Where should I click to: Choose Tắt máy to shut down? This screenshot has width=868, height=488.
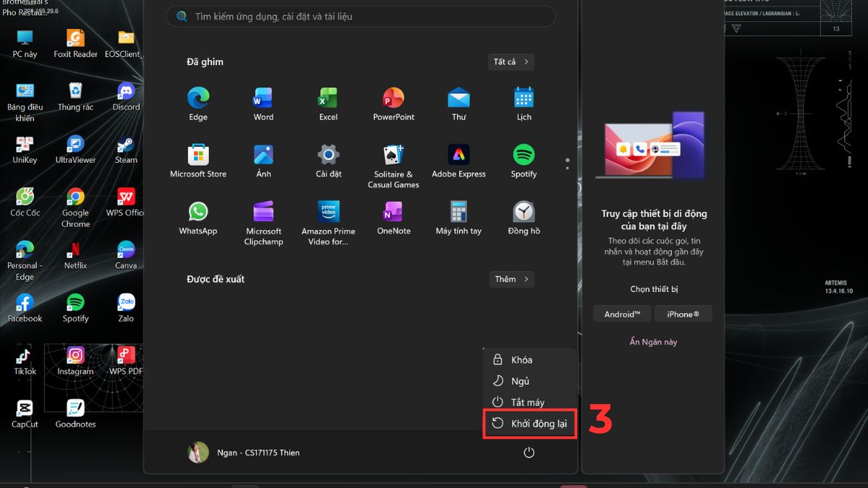point(527,402)
